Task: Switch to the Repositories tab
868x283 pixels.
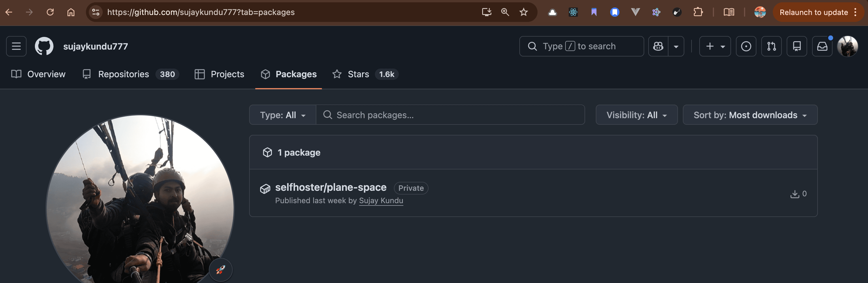Action: tap(131, 74)
